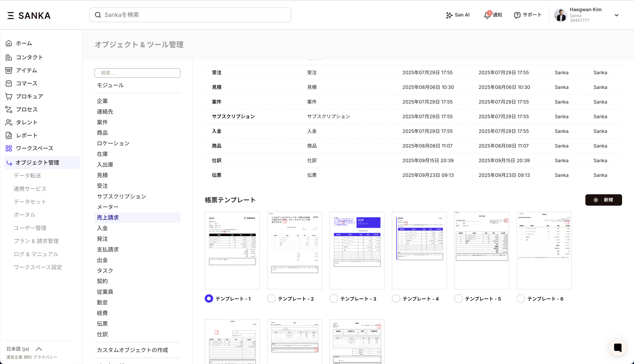Toggle the hamburger menu beside SANKA logo
Screen dimensions: 634x364
(10, 16)
